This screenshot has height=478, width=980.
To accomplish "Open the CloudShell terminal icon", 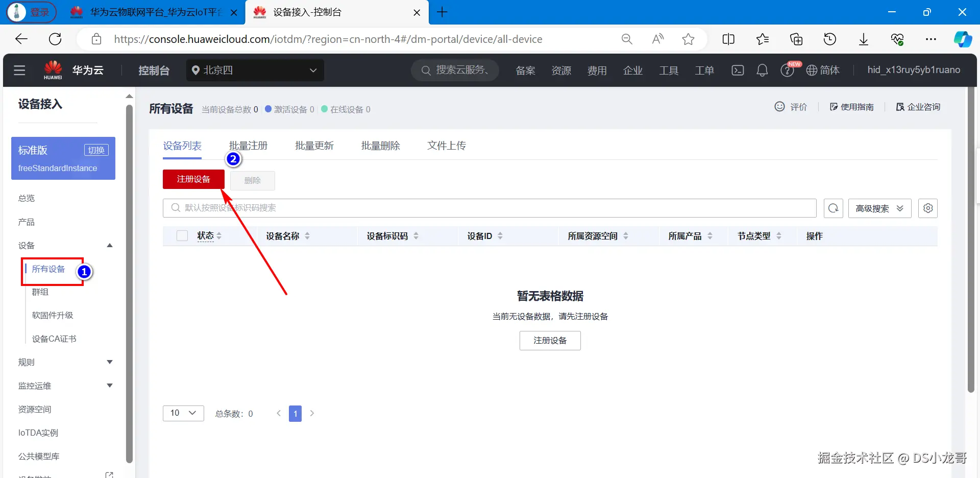I will (x=738, y=70).
